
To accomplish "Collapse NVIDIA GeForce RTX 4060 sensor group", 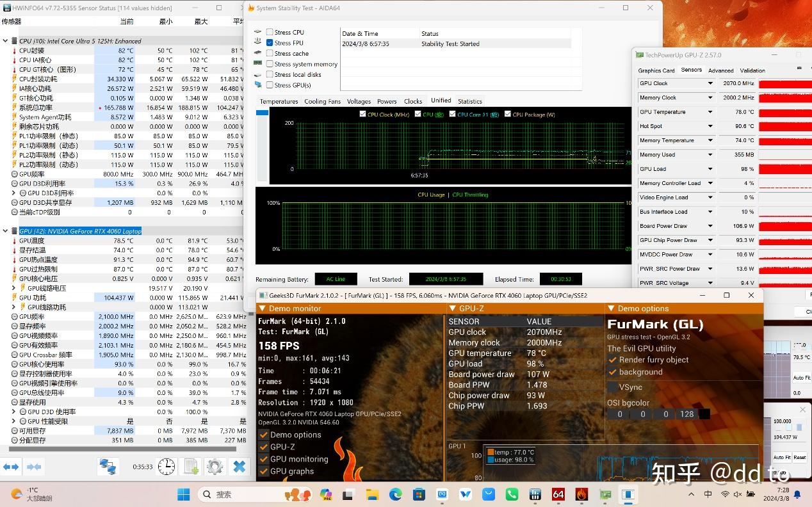I will coord(5,231).
